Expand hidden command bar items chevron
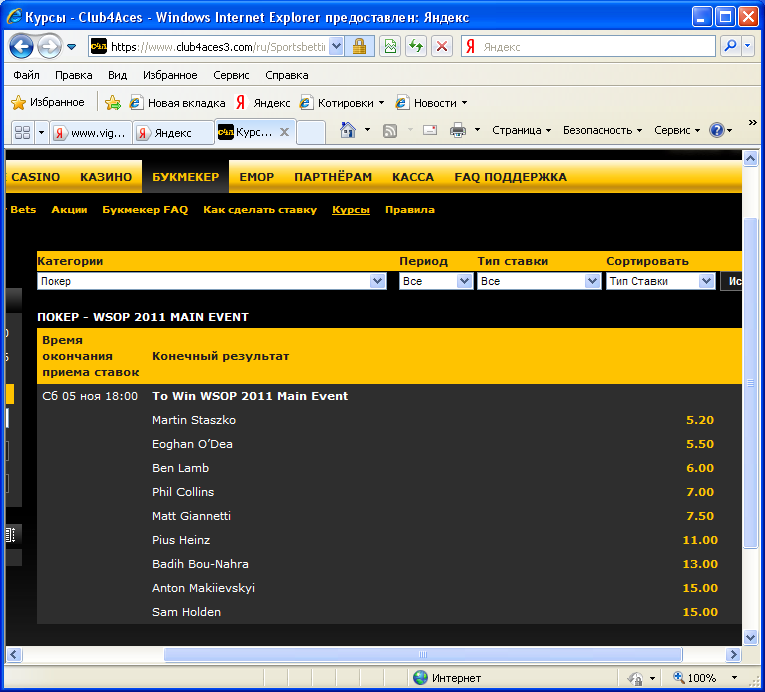This screenshot has width=765, height=692. point(752,122)
